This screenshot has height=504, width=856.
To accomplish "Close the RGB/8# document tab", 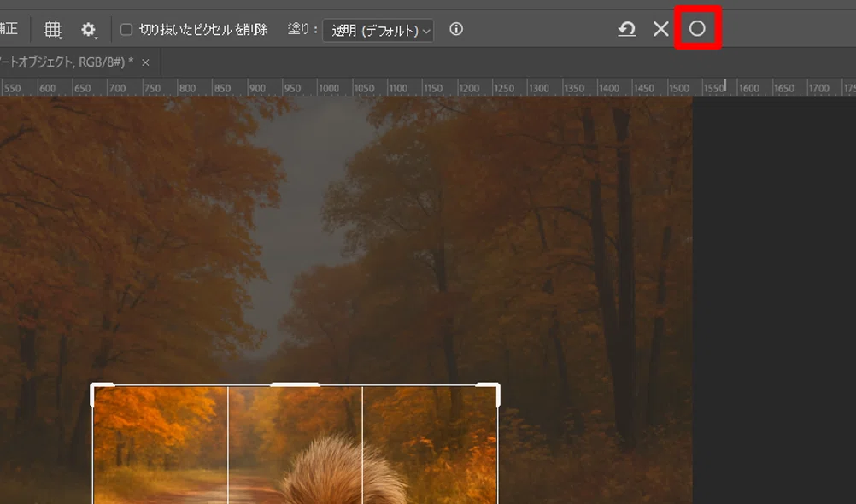I will (145, 63).
